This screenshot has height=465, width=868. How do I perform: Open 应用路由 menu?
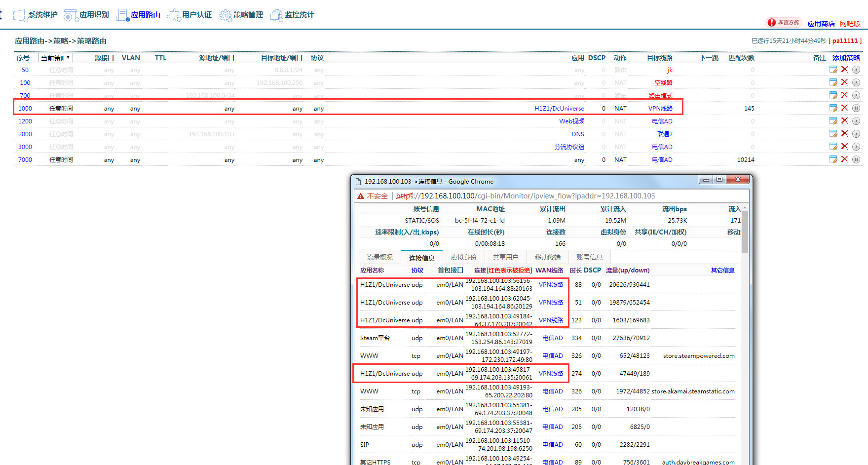point(138,15)
